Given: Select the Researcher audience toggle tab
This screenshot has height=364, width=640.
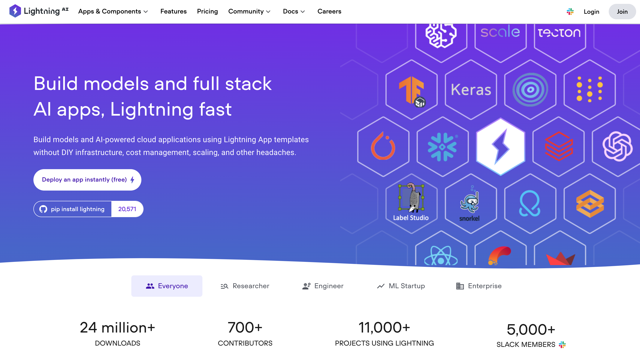Looking at the screenshot, I should tap(245, 286).
